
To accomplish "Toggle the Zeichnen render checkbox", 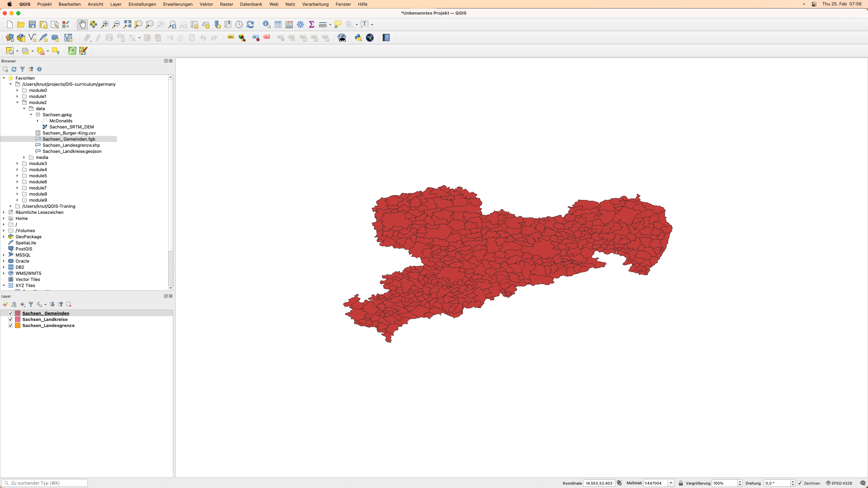I will coord(800,483).
